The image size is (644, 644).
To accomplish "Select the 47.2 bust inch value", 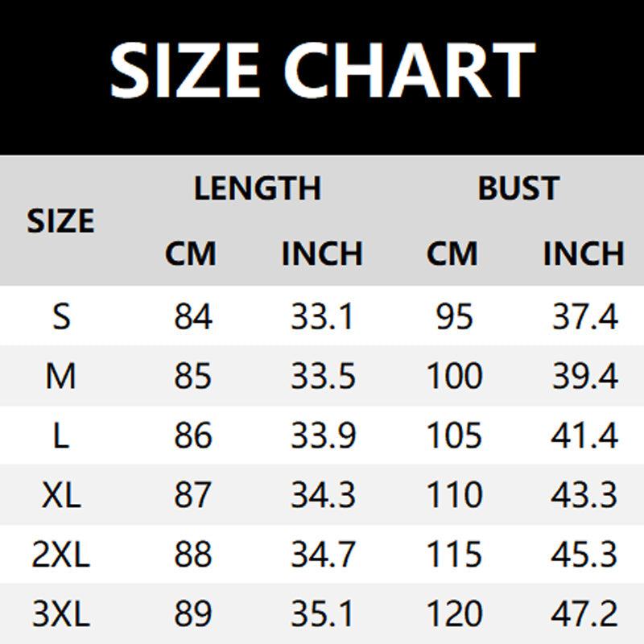I will click(584, 613).
